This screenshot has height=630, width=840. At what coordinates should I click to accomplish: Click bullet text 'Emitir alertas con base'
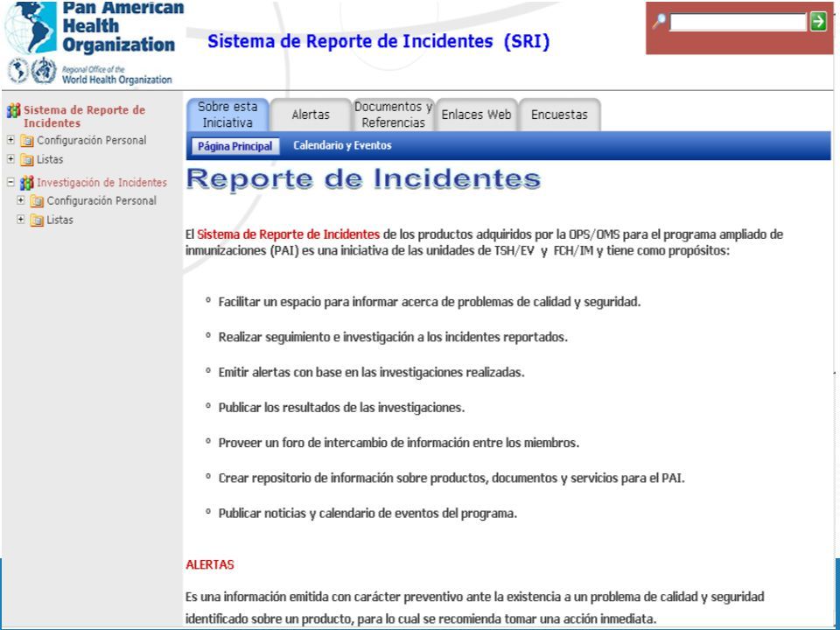[x=371, y=373]
